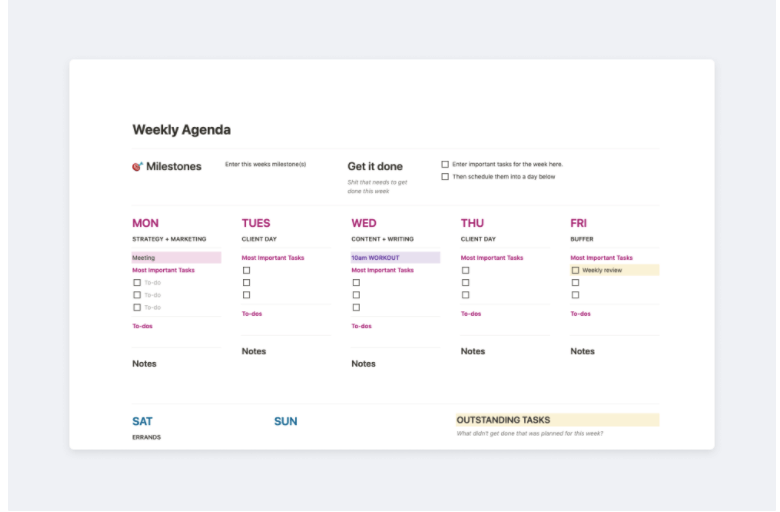Click the 'Enter this weeks milestone(s)' text

pos(265,165)
